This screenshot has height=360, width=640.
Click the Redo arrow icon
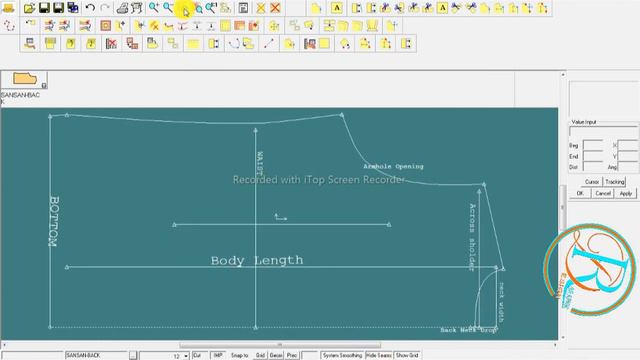[x=105, y=8]
